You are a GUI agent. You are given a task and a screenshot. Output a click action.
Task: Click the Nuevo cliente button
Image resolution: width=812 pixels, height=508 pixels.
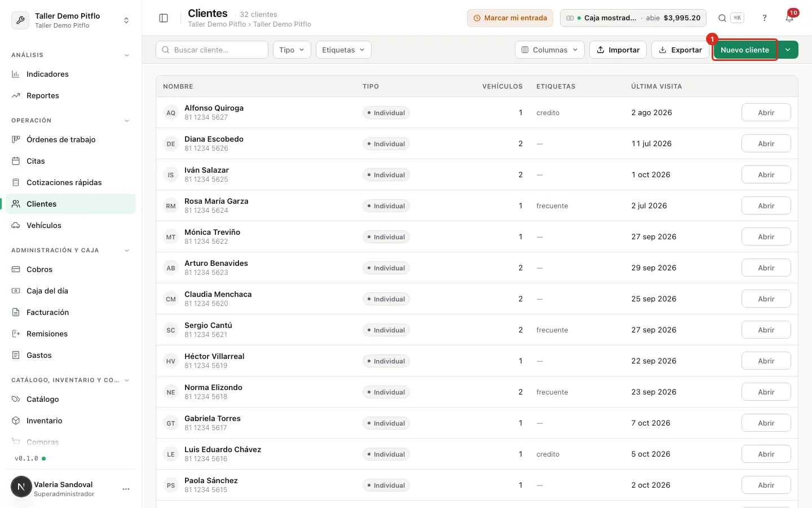(x=745, y=50)
